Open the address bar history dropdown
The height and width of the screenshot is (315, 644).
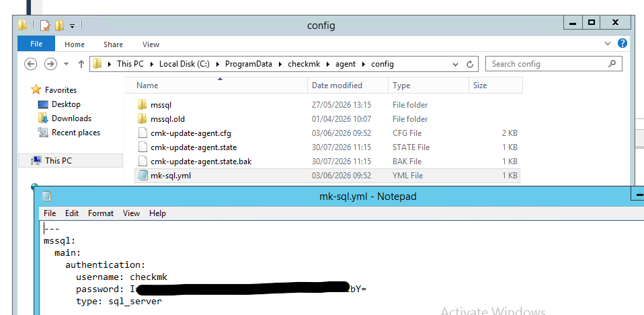point(455,64)
